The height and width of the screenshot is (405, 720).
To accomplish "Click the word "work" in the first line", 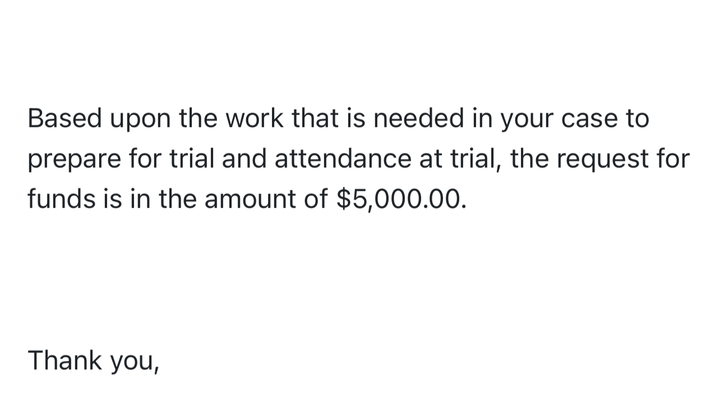I will point(254,118).
